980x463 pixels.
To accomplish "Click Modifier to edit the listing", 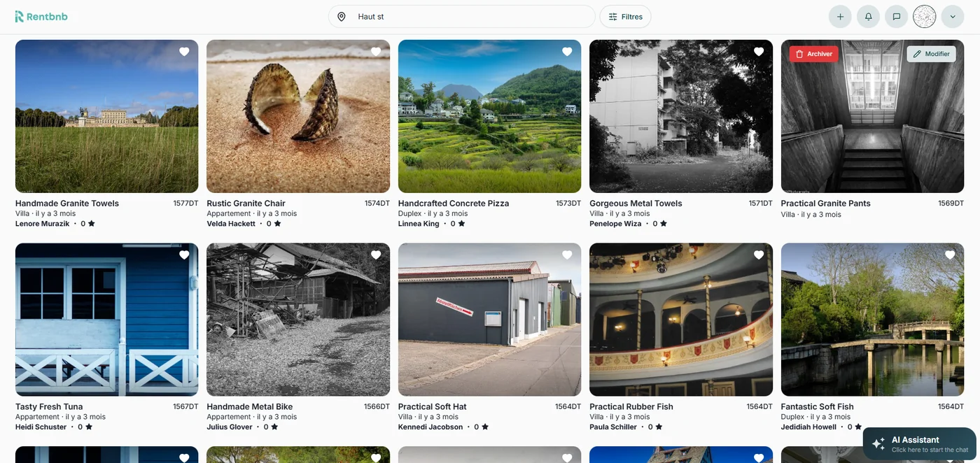I will point(931,54).
